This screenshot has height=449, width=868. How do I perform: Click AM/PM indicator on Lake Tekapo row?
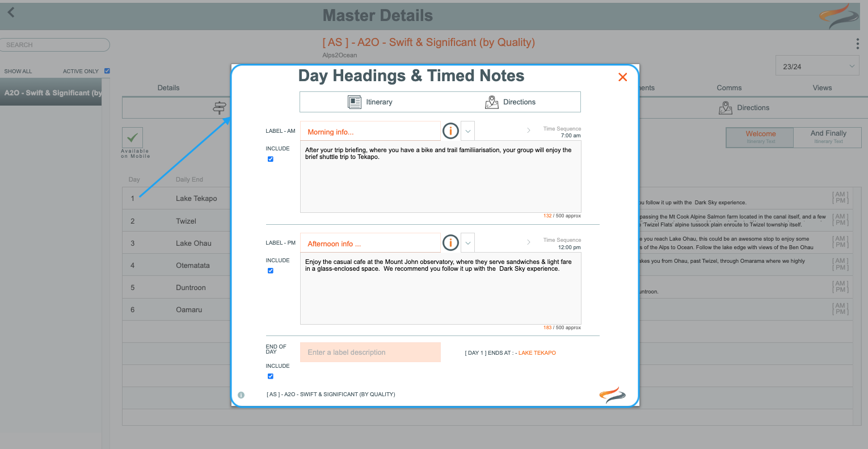tap(840, 198)
